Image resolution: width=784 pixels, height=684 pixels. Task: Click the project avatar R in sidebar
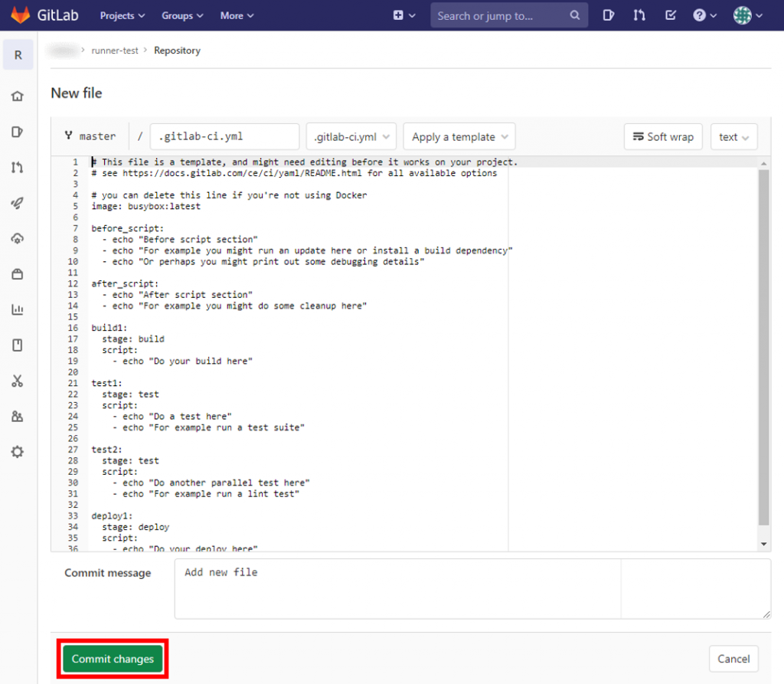18,54
